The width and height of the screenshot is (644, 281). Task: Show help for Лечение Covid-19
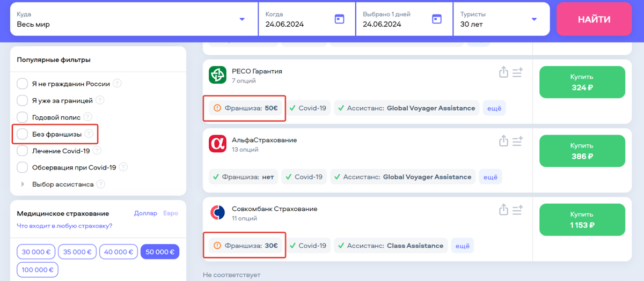click(x=97, y=151)
